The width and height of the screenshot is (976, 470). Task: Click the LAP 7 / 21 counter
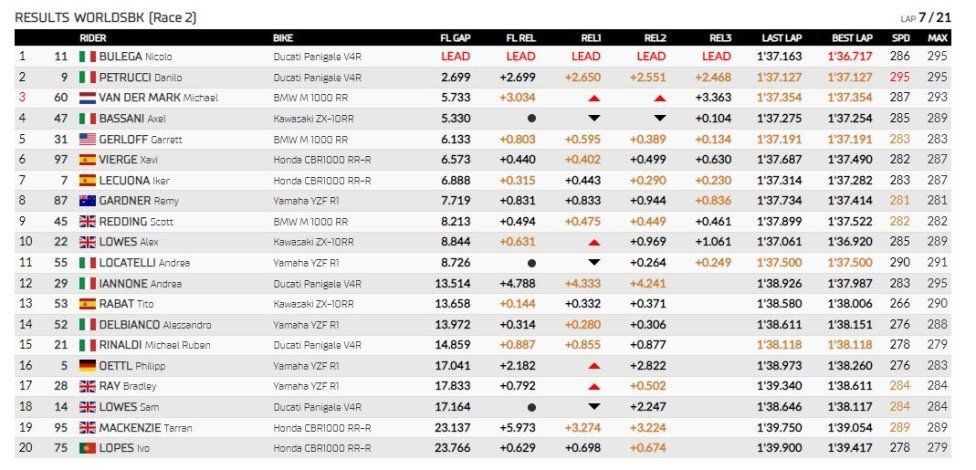pyautogui.click(x=924, y=17)
